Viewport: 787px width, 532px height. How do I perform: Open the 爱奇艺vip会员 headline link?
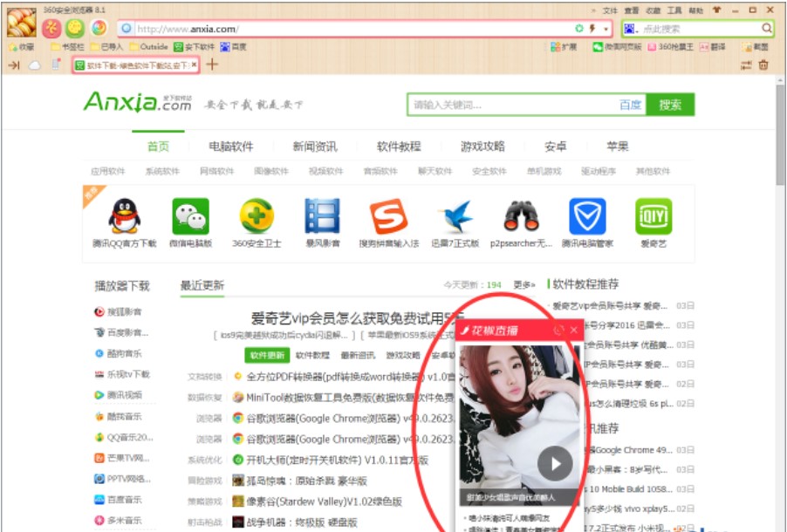click(x=358, y=317)
